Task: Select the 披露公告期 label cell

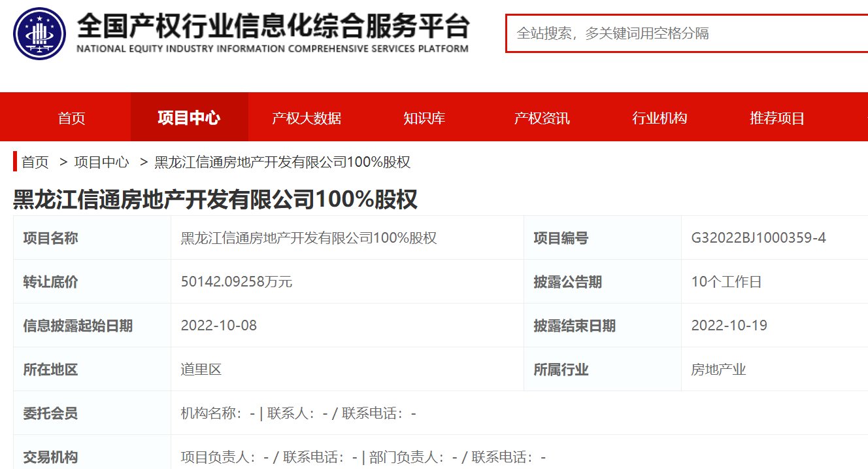Action: click(602, 282)
